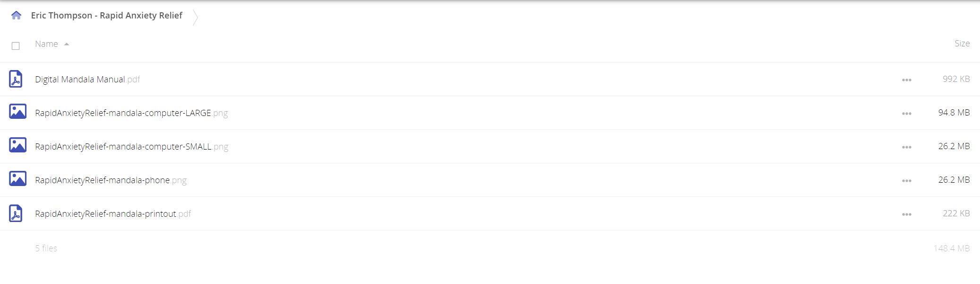The width and height of the screenshot is (980, 284).
Task: Open more actions menu for mandala-printout.pdf
Action: coord(906,214)
